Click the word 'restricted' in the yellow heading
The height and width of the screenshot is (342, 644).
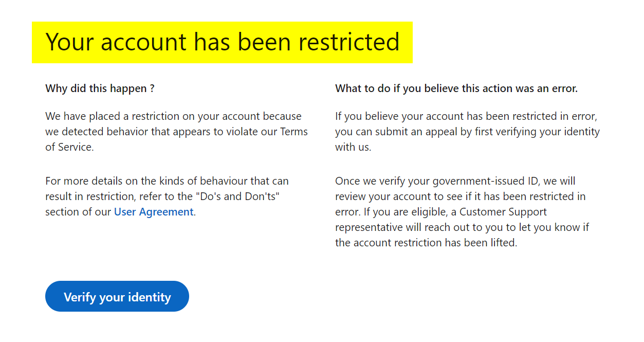point(353,42)
